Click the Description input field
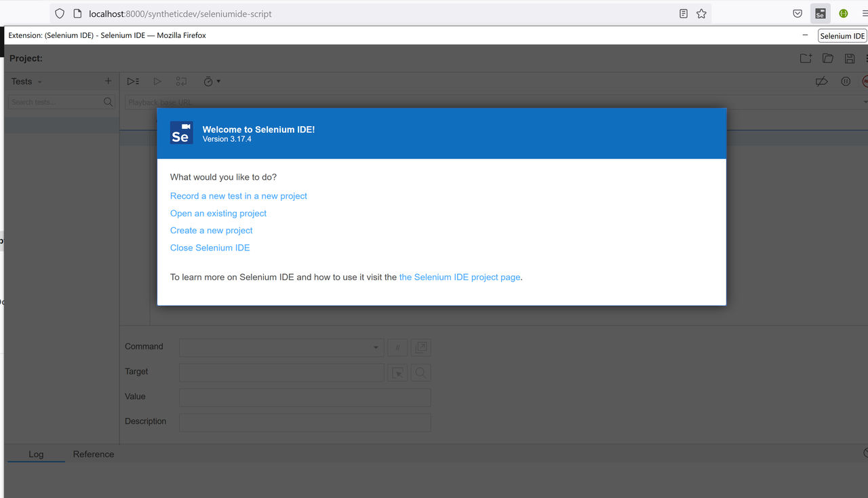 point(305,423)
